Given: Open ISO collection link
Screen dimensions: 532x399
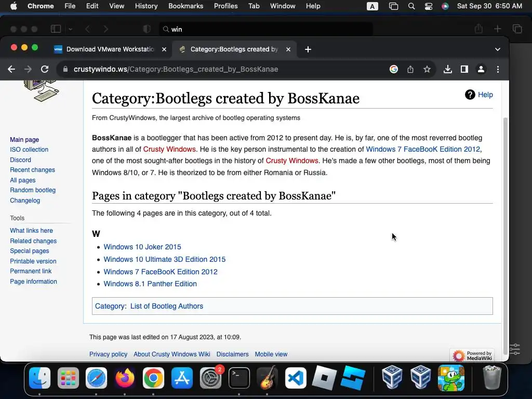Looking at the screenshot, I should 29,150.
